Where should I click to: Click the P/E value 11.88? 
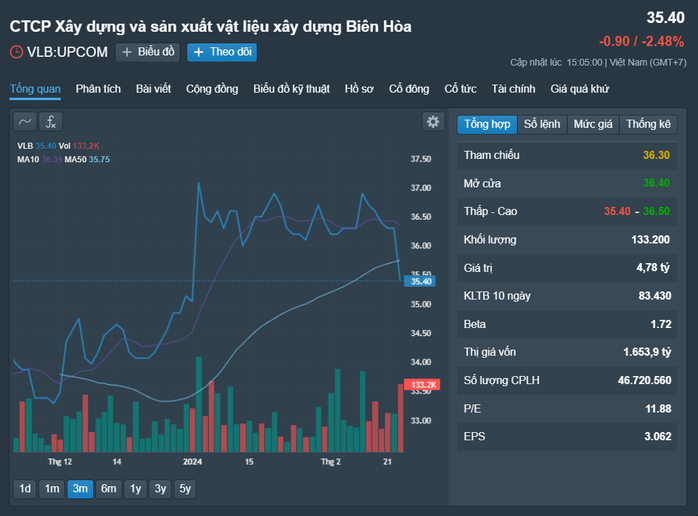click(658, 409)
